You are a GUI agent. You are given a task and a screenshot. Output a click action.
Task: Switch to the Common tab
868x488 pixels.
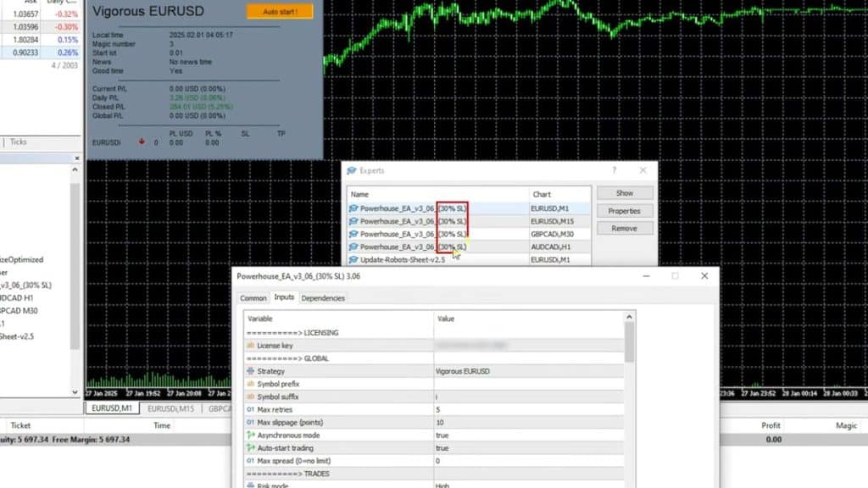(253, 298)
